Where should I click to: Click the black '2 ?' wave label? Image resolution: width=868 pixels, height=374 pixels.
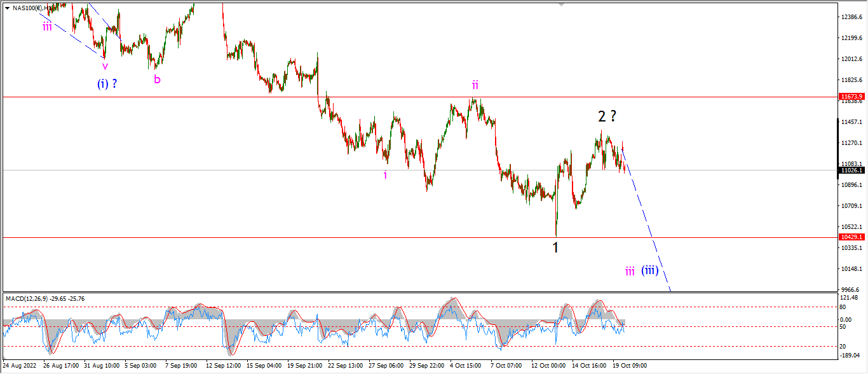607,116
